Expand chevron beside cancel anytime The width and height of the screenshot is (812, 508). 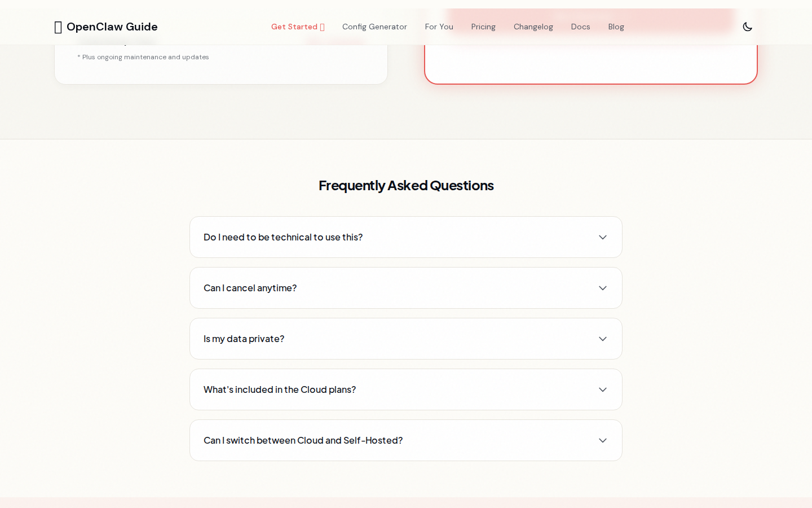click(x=603, y=288)
